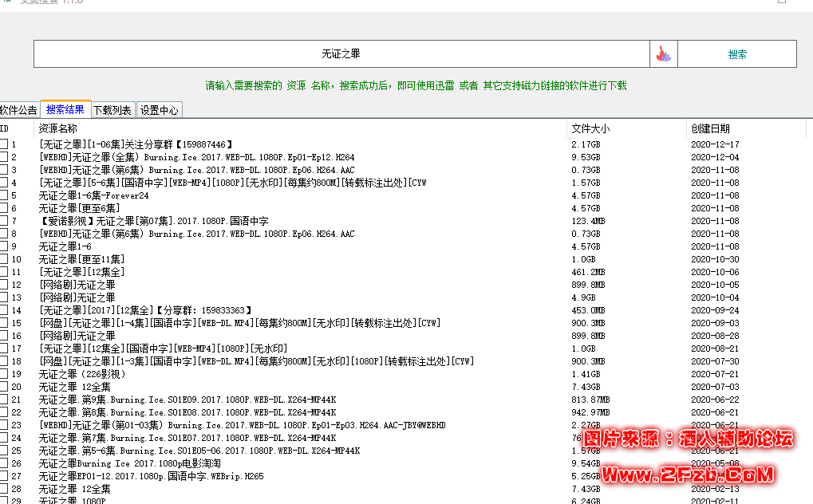The image size is (813, 504).
Task: Click the 813.87MB file size cell
Action: tap(590, 400)
